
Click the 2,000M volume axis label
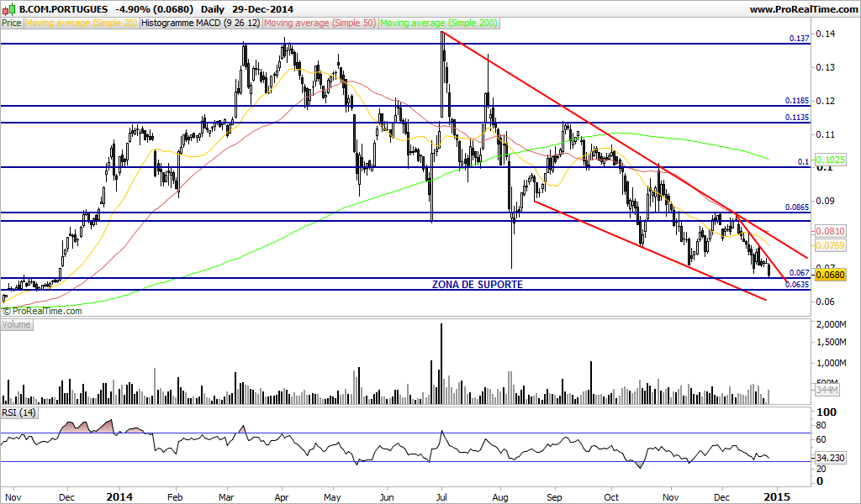[x=831, y=325]
